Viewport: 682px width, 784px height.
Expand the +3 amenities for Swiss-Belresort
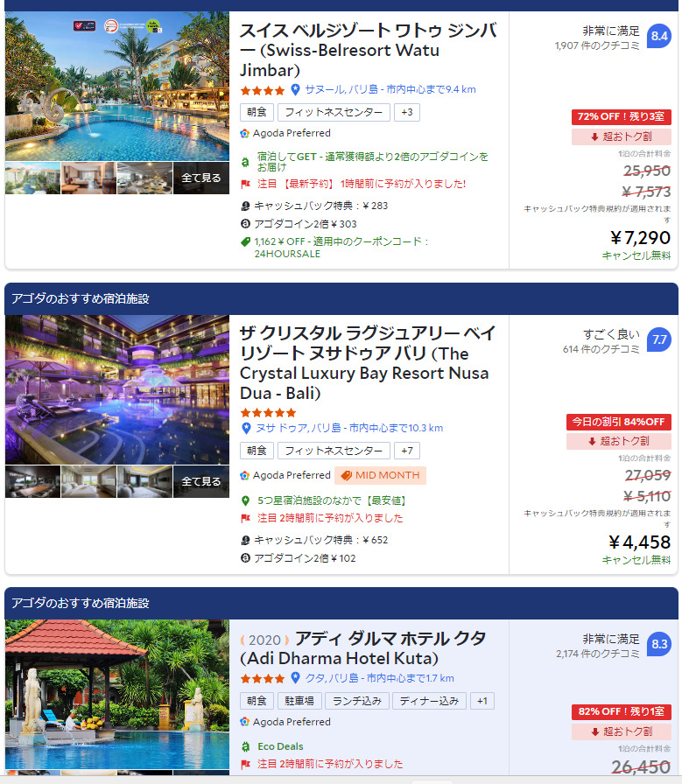407,112
